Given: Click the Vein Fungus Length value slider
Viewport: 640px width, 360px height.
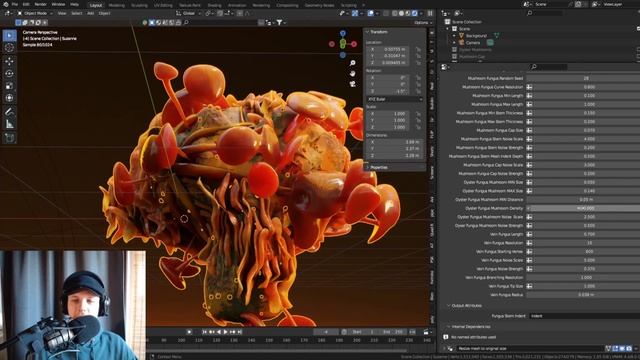Looking at the screenshot, I should [587, 234].
